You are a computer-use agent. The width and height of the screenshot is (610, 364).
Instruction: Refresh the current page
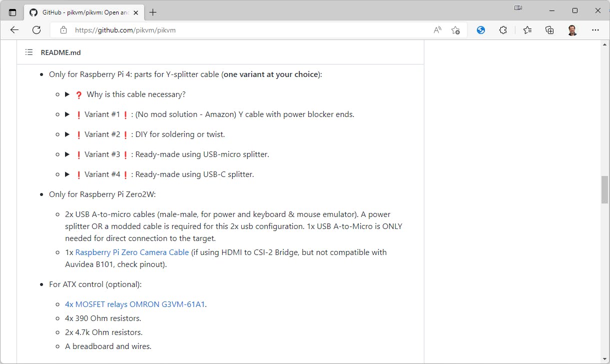(x=37, y=30)
